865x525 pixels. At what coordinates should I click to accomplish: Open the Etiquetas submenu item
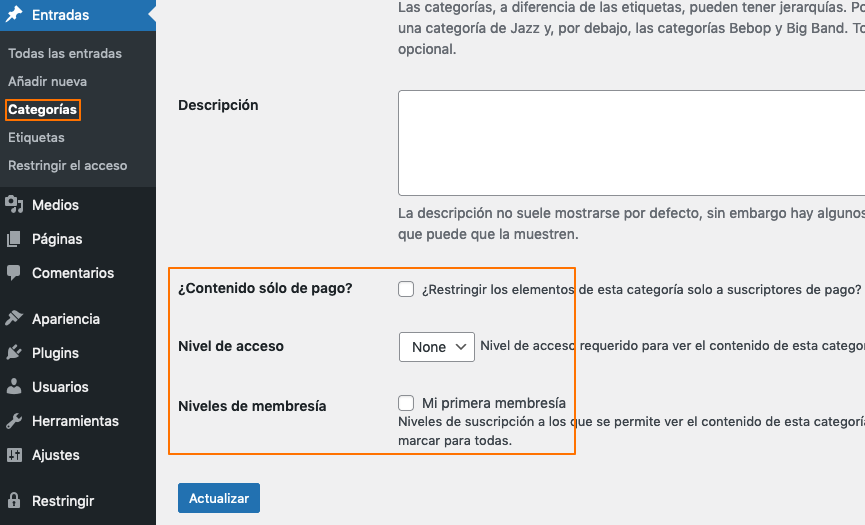click(x=36, y=137)
